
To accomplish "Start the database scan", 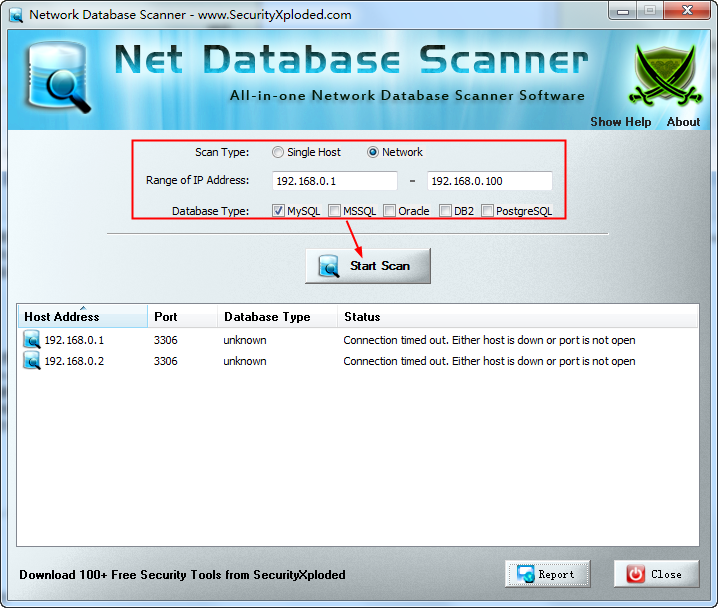I will (x=368, y=266).
